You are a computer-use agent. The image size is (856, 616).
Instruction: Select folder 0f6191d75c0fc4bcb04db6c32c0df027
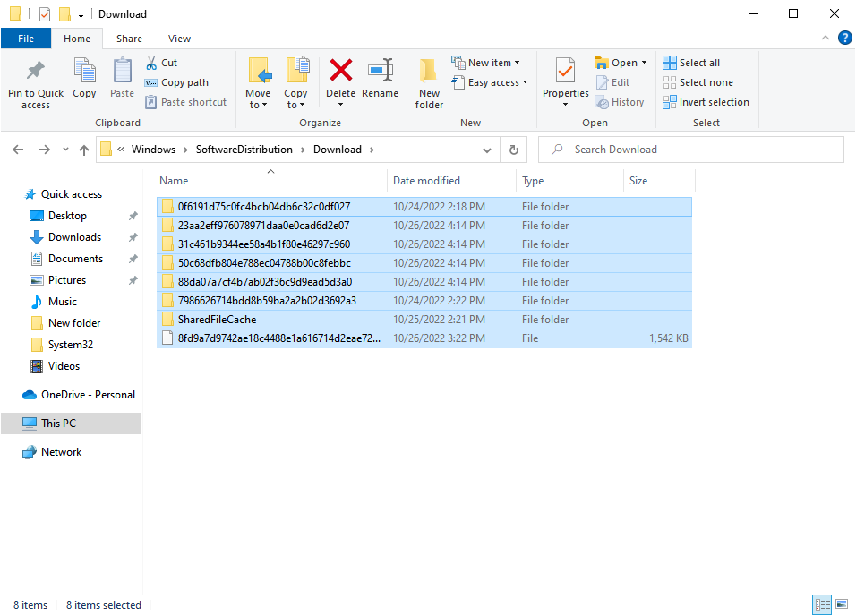click(x=424, y=207)
